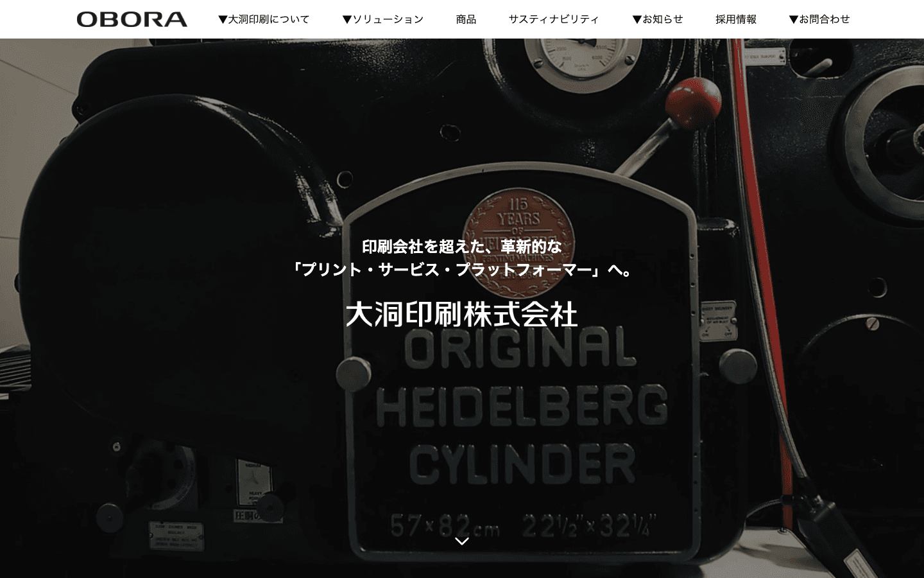Click the 印刷会社を超えた、革新的な tagline text
This screenshot has width=924, height=578.
click(x=462, y=246)
